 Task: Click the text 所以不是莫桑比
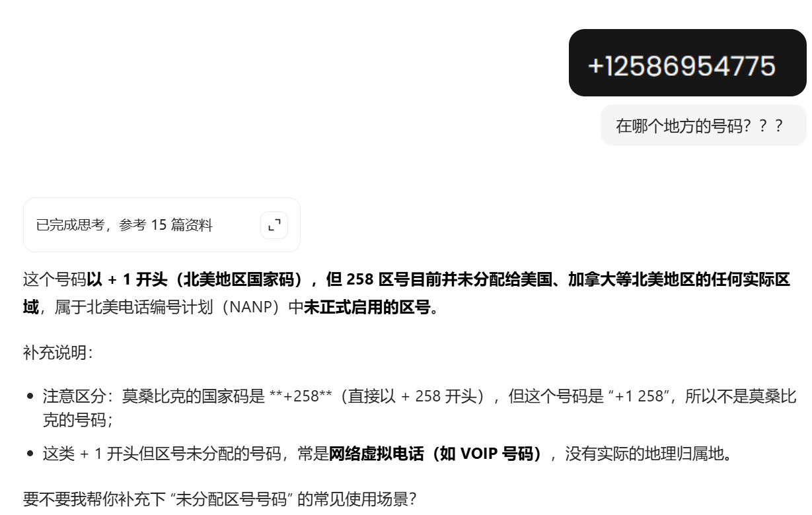tap(741, 397)
